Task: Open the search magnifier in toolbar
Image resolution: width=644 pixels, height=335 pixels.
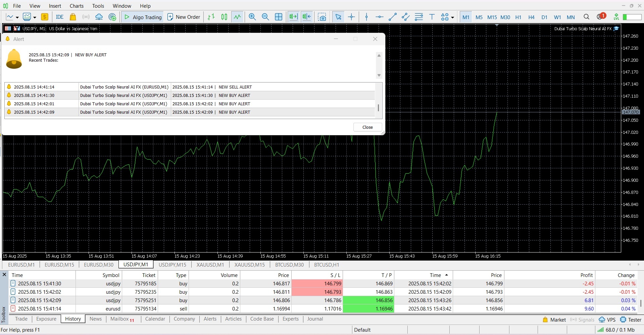Action: 586,17
